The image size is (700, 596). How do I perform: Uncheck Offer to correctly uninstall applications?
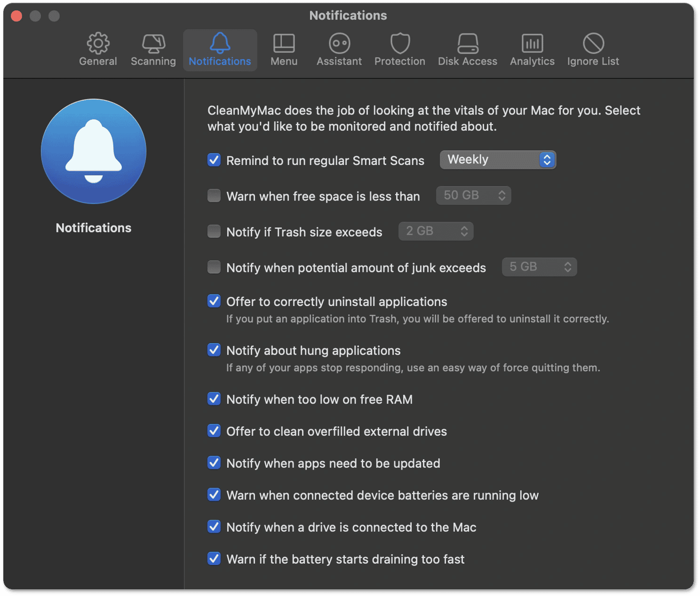(214, 301)
